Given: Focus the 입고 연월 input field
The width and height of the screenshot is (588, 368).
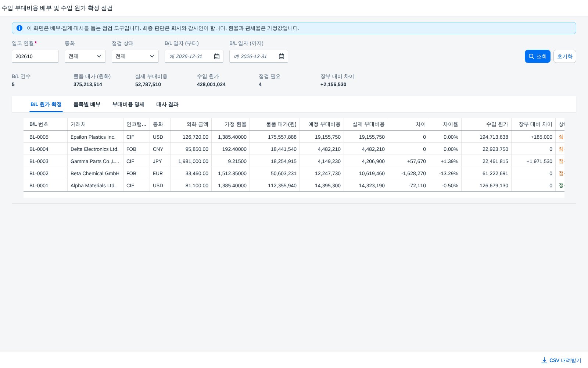Looking at the screenshot, I should (x=35, y=56).
